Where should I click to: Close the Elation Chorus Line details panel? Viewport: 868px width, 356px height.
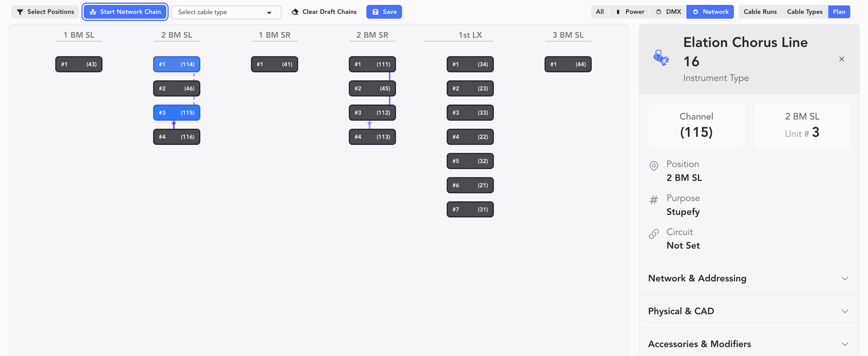(842, 59)
